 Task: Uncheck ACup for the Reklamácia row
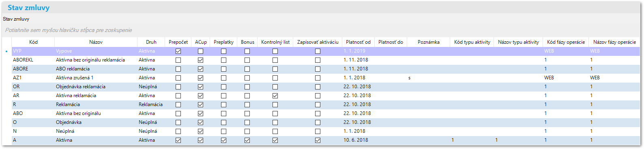(x=200, y=105)
